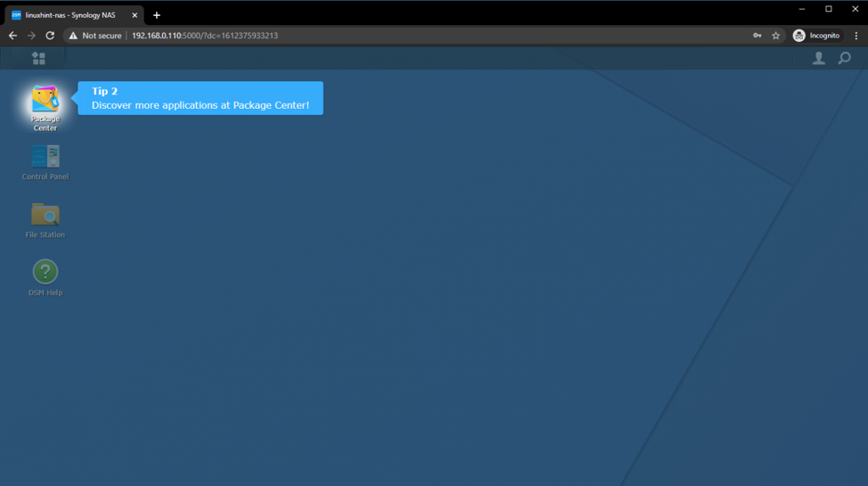The image size is (868, 486).
Task: Open the Package Center desktop icon
Action: click(x=45, y=108)
